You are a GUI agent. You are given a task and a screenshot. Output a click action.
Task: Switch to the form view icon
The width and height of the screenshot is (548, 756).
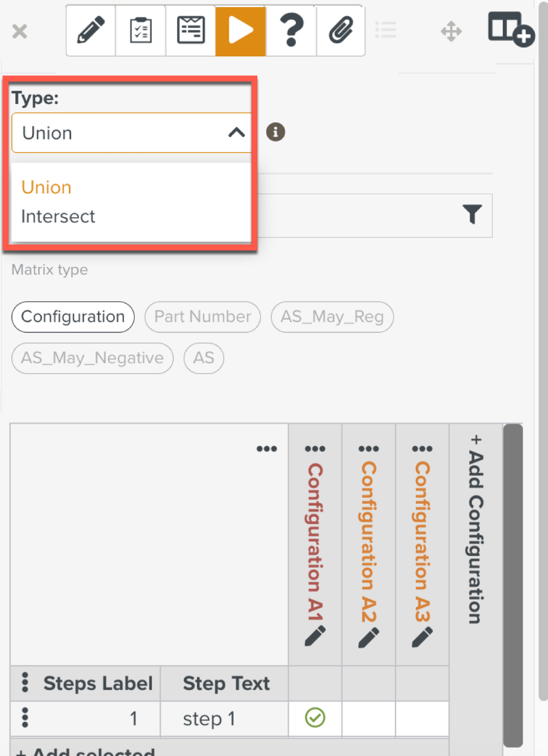pos(190,30)
